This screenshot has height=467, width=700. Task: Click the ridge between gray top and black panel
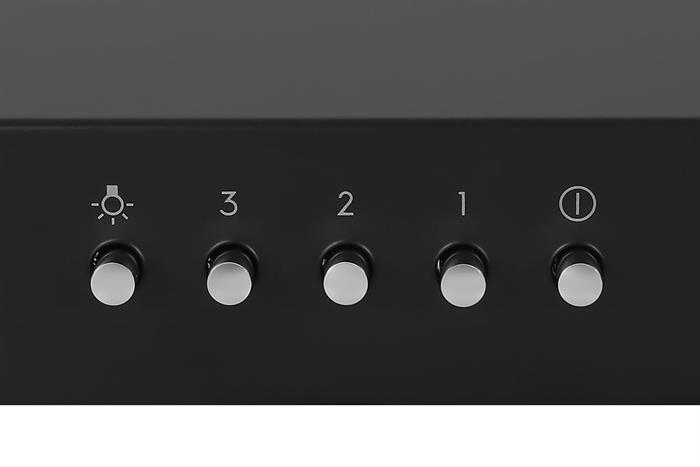tap(350, 122)
